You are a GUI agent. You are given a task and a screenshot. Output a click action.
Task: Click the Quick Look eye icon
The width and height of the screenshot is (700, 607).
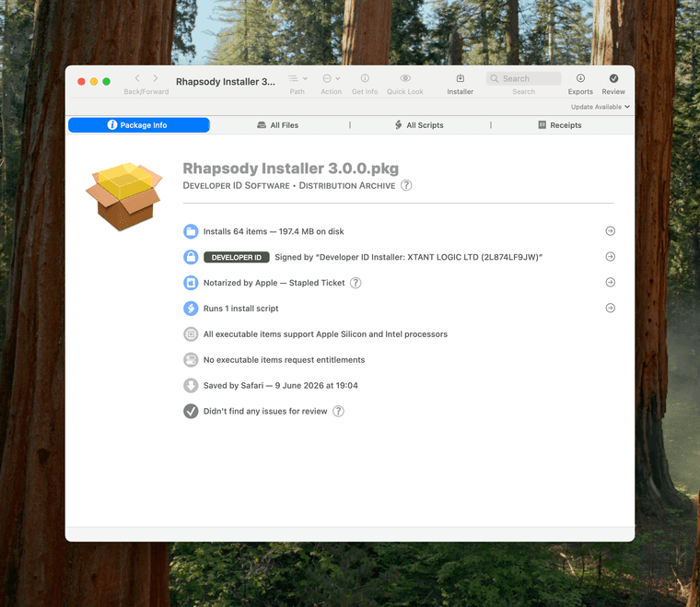tap(405, 78)
